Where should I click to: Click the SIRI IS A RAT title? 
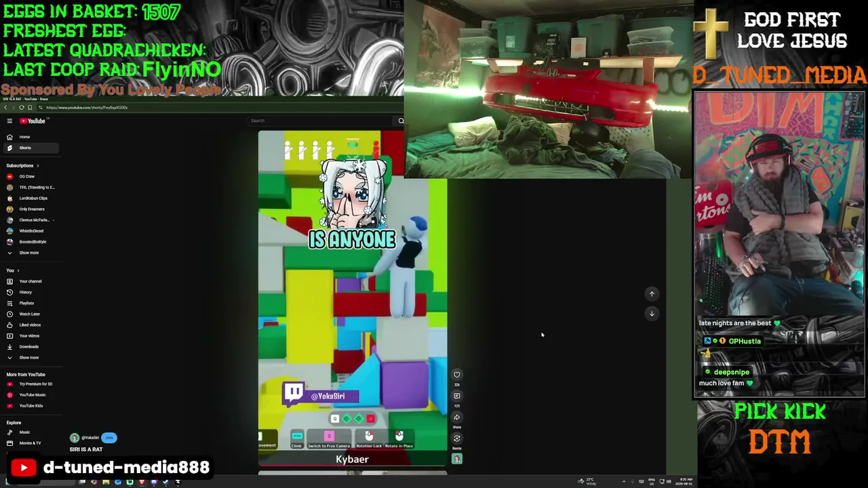point(86,449)
